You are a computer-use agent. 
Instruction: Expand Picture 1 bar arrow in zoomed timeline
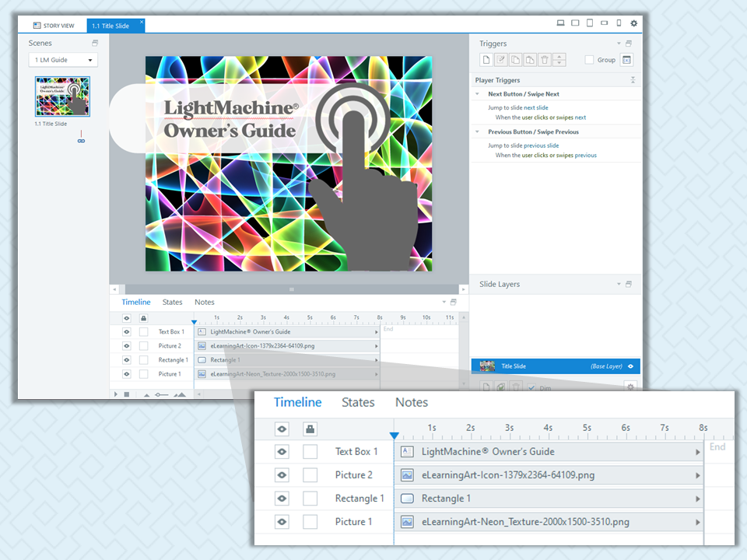tap(697, 522)
